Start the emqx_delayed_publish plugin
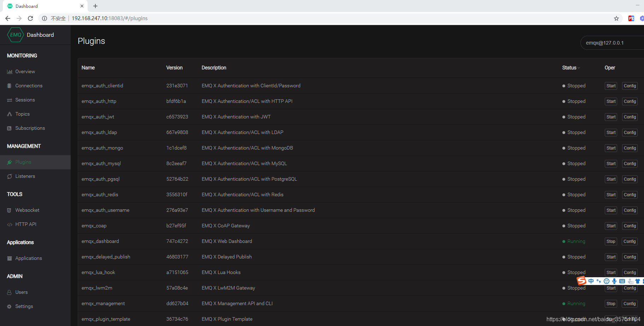Screen dimensions: 644x326 tap(611, 257)
